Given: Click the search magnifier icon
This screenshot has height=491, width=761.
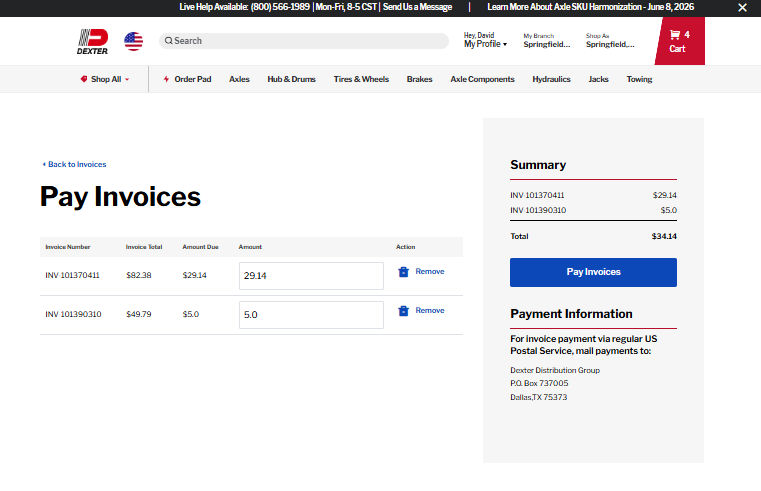Looking at the screenshot, I should [168, 41].
